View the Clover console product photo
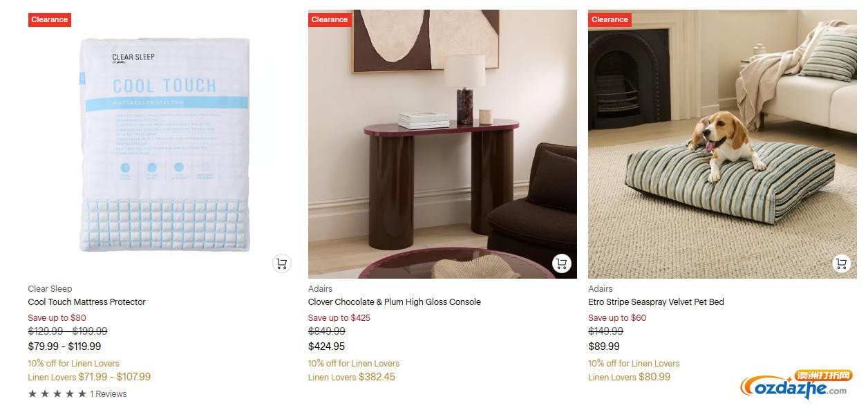 coord(442,145)
